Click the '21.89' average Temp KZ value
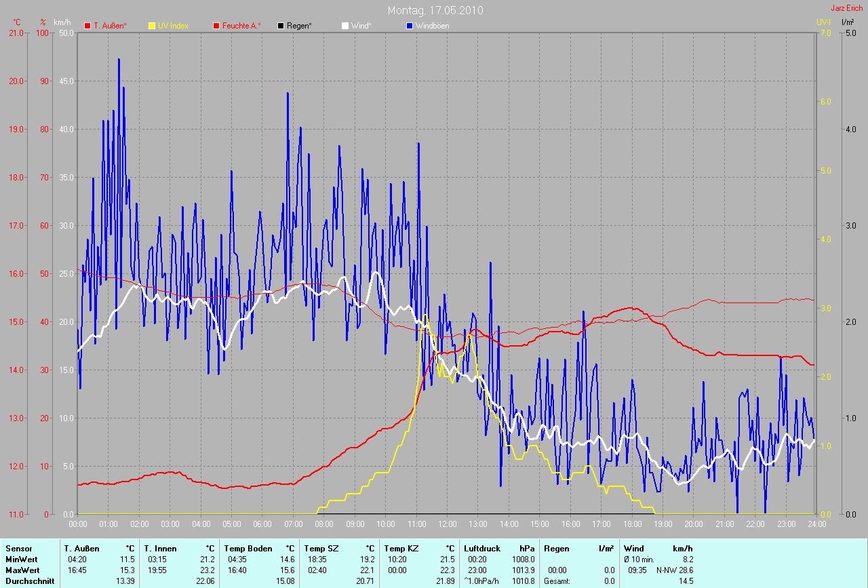 pyautogui.click(x=445, y=581)
